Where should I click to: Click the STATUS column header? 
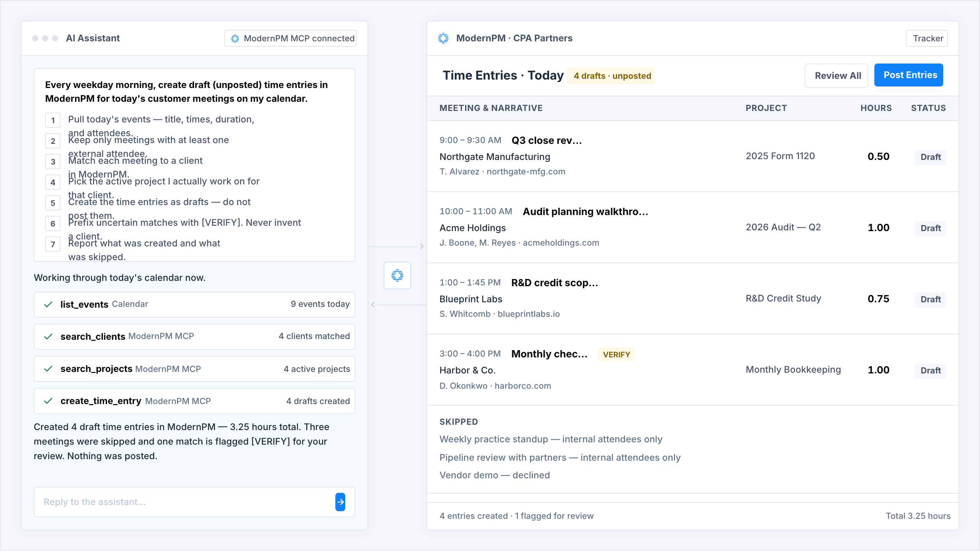tap(928, 108)
